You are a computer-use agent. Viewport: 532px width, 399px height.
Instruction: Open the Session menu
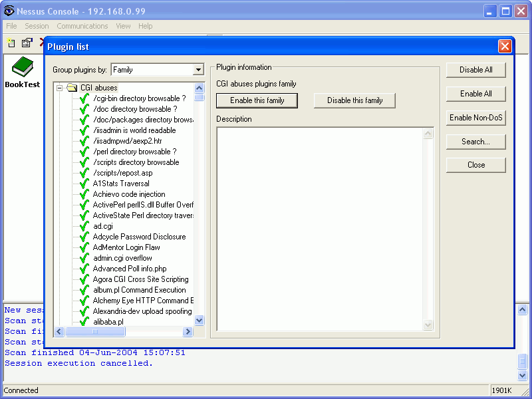(x=37, y=26)
